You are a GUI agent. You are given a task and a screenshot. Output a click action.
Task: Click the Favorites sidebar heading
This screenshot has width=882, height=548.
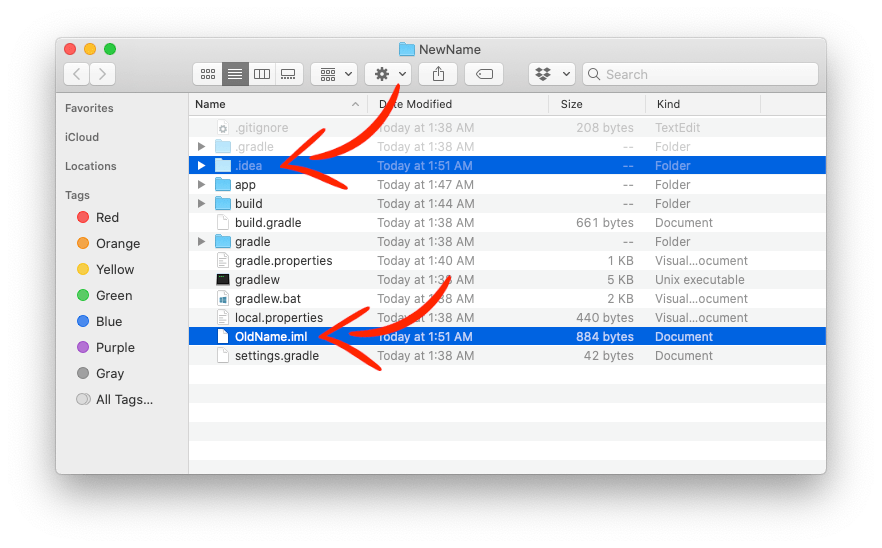pyautogui.click(x=89, y=108)
